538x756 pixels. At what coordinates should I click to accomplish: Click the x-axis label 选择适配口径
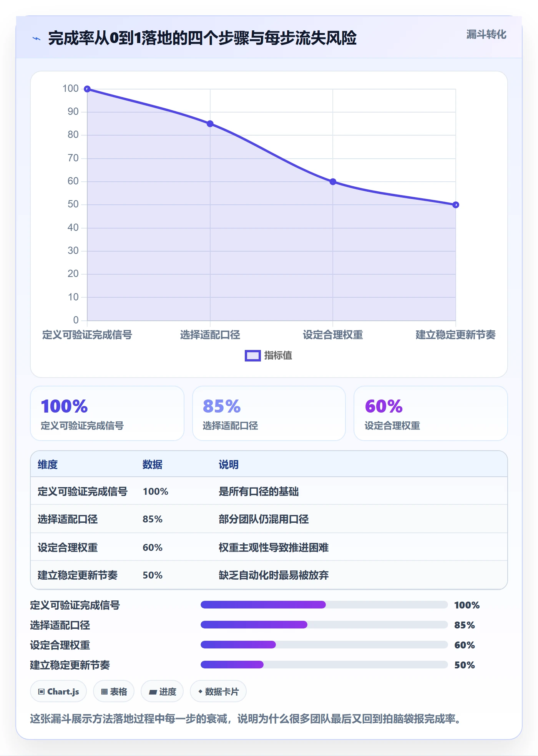pos(210,335)
